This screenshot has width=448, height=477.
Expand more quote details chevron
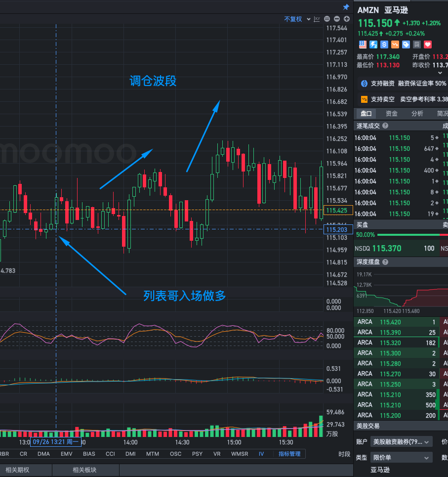click(440, 73)
